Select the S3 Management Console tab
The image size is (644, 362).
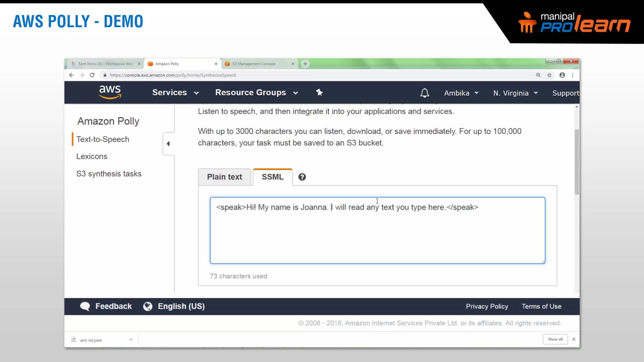pos(256,64)
